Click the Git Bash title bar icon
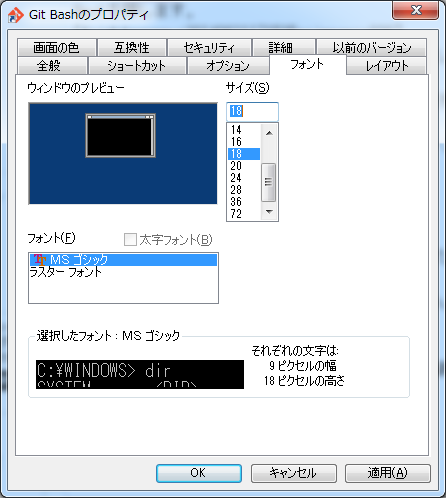446x498 pixels. point(16,15)
